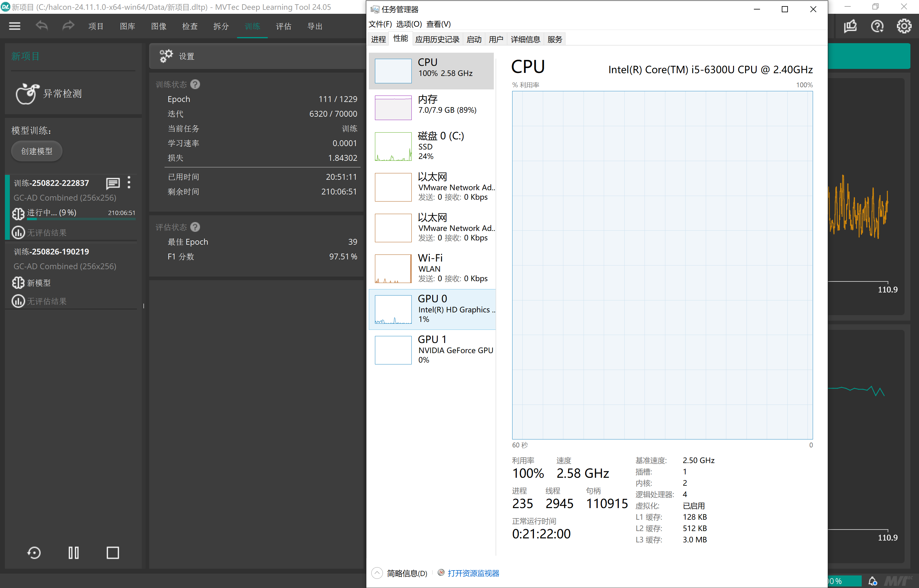Open the 详细信息 tab in Task Manager

[525, 39]
